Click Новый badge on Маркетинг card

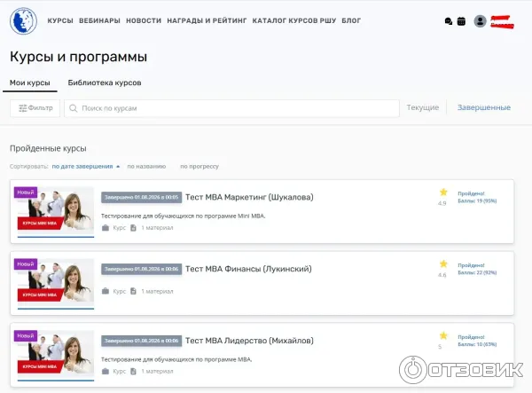tap(26, 193)
